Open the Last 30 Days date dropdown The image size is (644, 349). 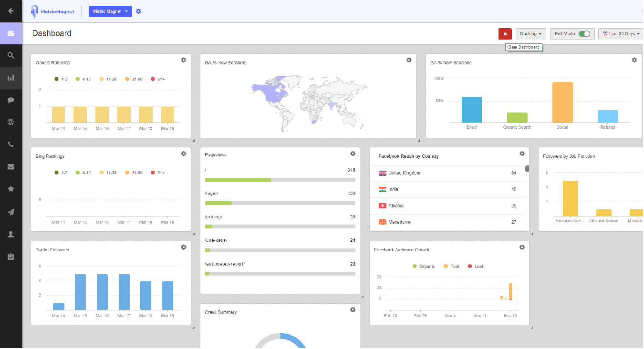[621, 34]
